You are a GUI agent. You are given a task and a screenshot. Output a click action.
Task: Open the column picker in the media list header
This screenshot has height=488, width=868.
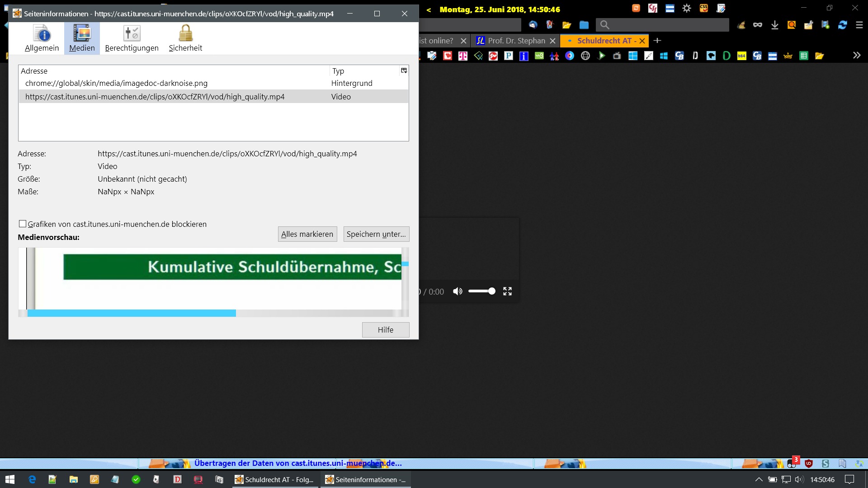(x=404, y=70)
